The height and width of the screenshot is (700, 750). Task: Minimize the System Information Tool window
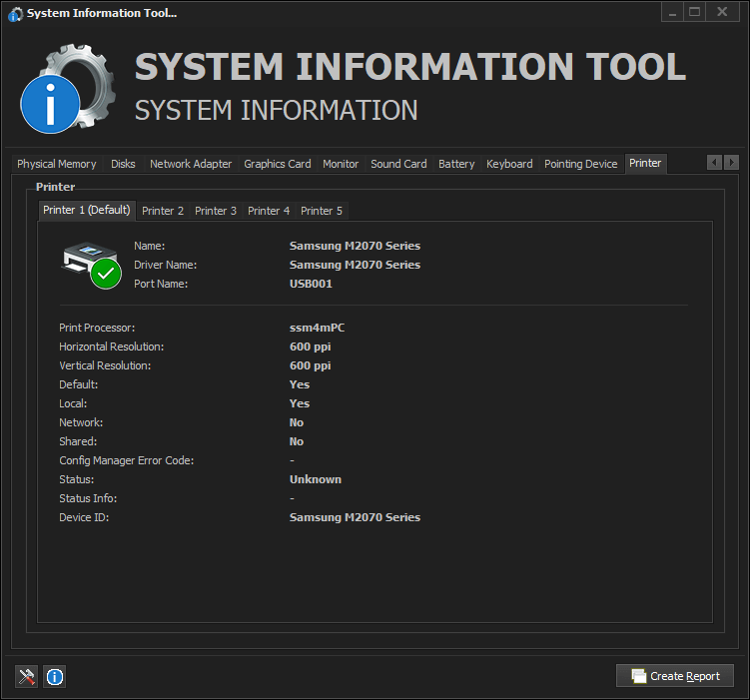672,12
